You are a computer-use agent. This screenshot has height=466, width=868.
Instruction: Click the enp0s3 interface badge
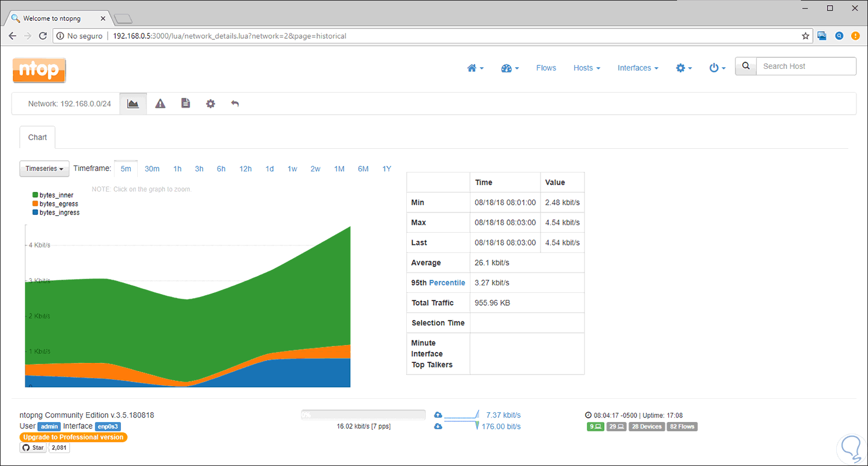click(108, 426)
